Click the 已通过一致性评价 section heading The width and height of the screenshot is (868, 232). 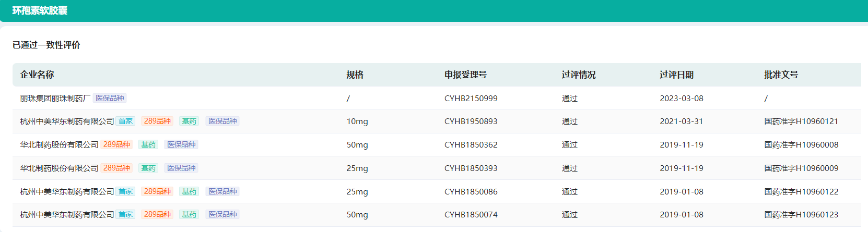[x=46, y=45]
